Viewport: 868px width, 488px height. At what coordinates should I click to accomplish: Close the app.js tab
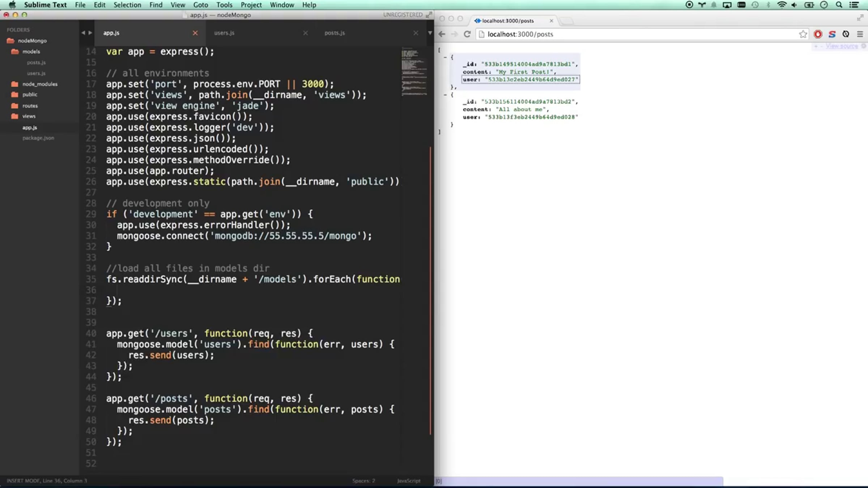click(x=195, y=33)
